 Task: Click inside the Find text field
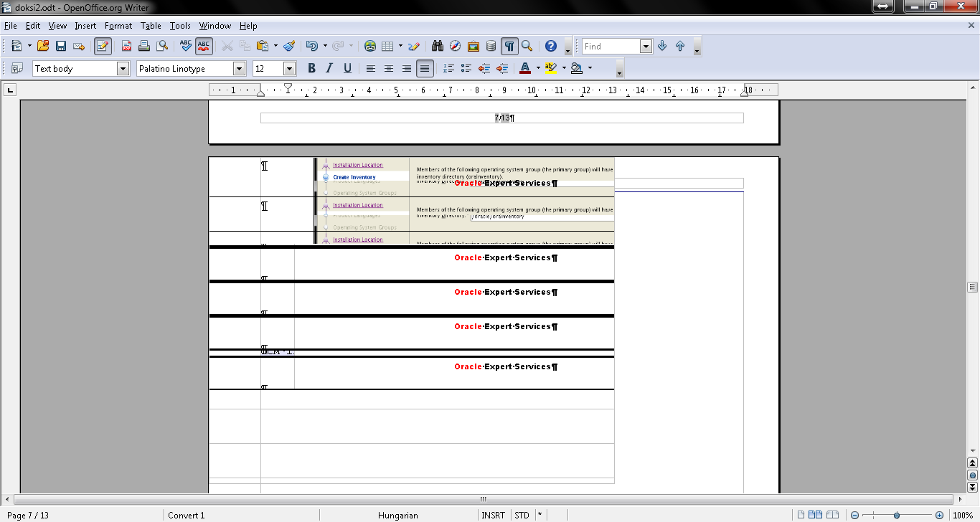611,46
